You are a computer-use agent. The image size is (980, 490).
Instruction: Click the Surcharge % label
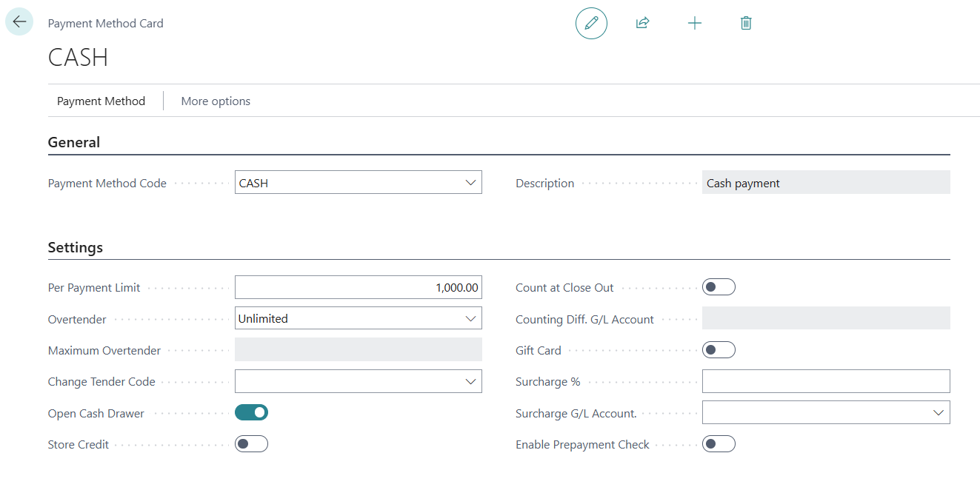[x=547, y=381]
